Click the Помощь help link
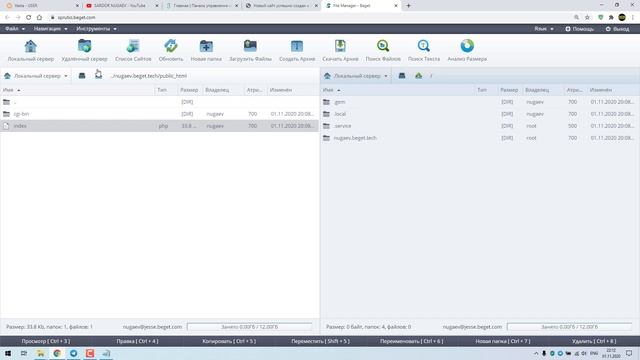 [x=579, y=29]
